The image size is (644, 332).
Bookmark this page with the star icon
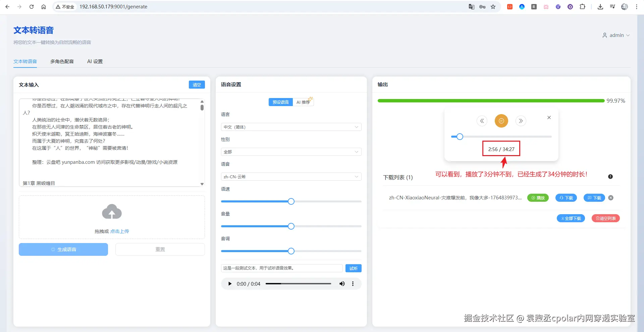493,7
